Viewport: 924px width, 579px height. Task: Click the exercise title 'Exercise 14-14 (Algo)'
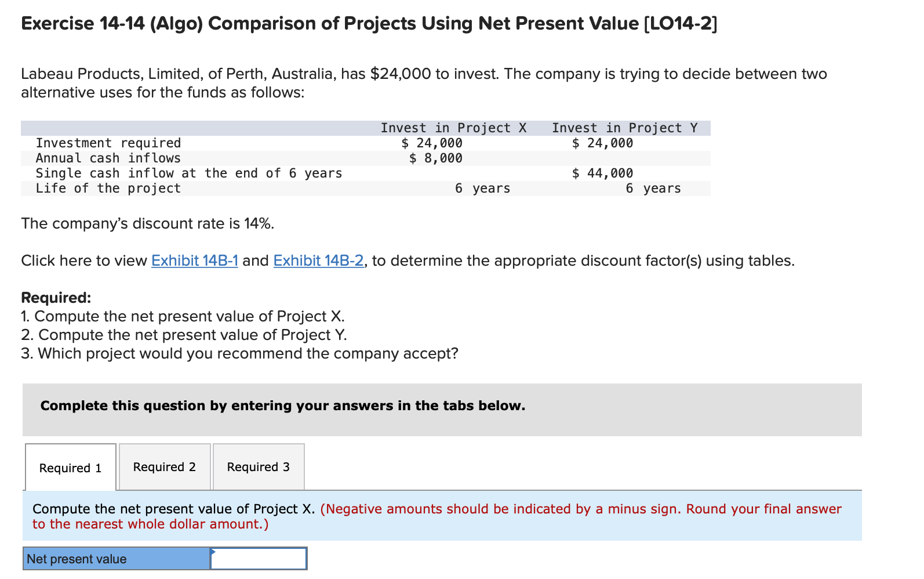(112, 23)
